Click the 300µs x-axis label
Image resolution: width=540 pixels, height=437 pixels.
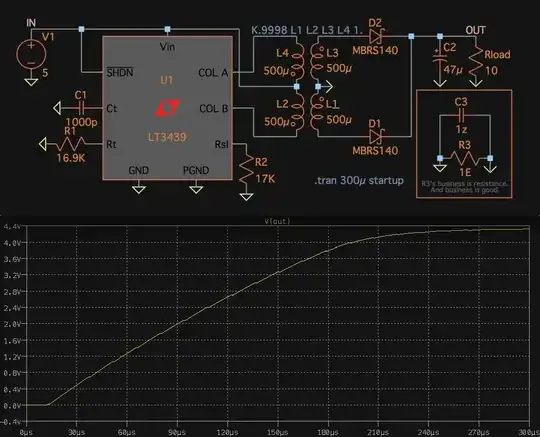click(x=529, y=432)
